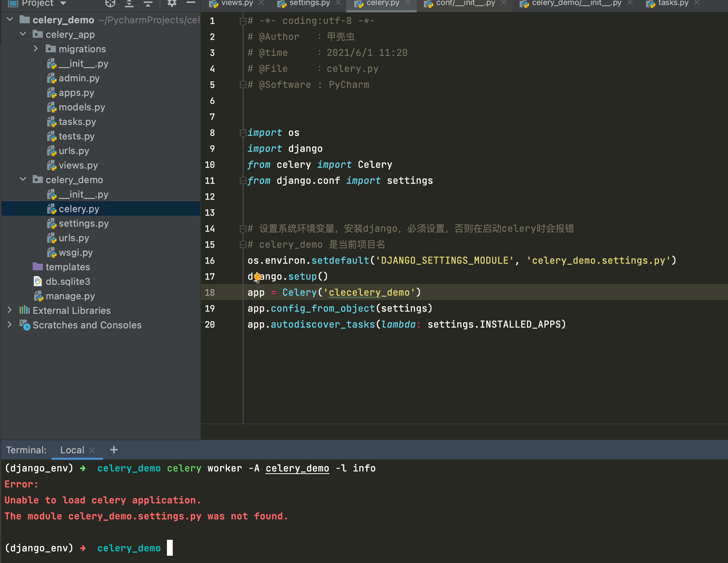Click the Celery('clecelery_demo') string on line 18
Viewport: 728px width, 563px height.
[372, 292]
